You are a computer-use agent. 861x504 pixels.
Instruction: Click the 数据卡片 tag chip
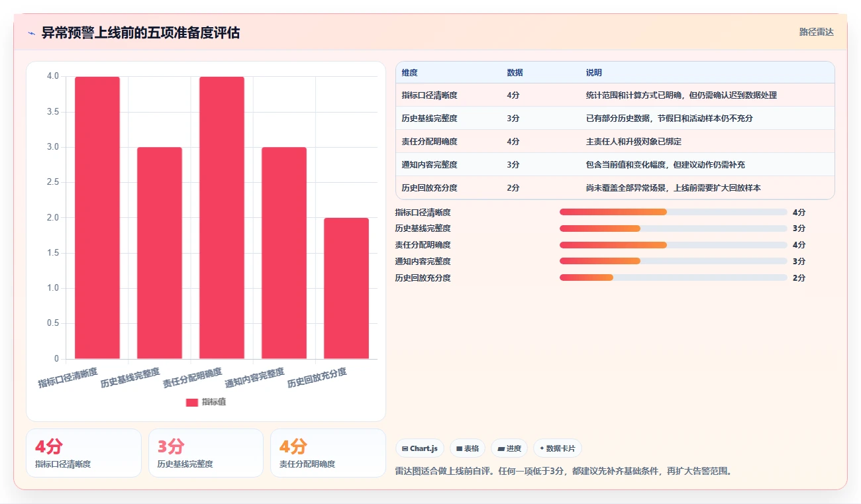click(558, 448)
